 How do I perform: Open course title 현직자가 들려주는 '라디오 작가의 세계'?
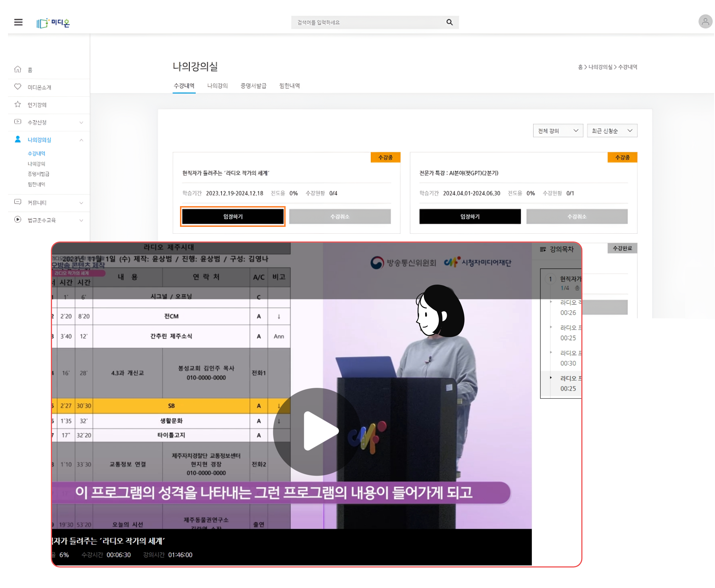(x=226, y=173)
